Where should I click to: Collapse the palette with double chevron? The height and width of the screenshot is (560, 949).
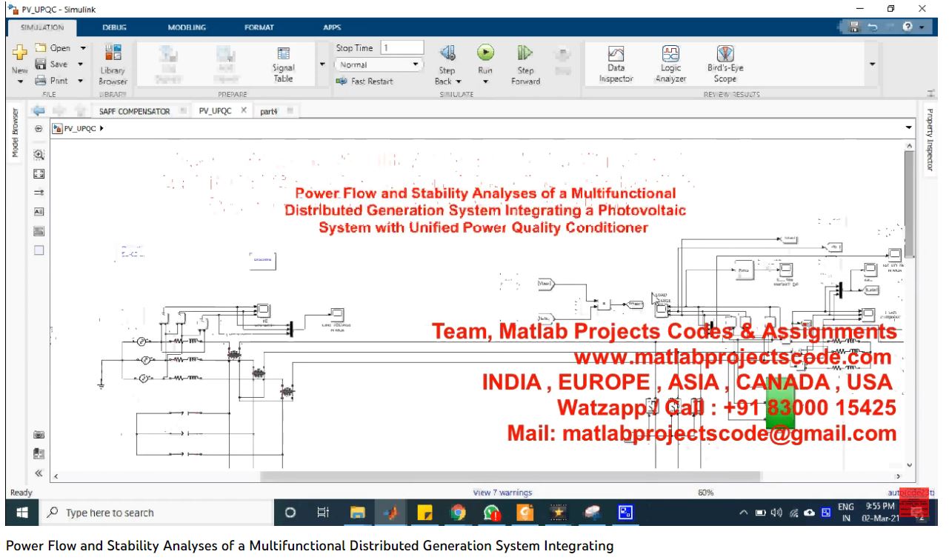pyautogui.click(x=39, y=473)
